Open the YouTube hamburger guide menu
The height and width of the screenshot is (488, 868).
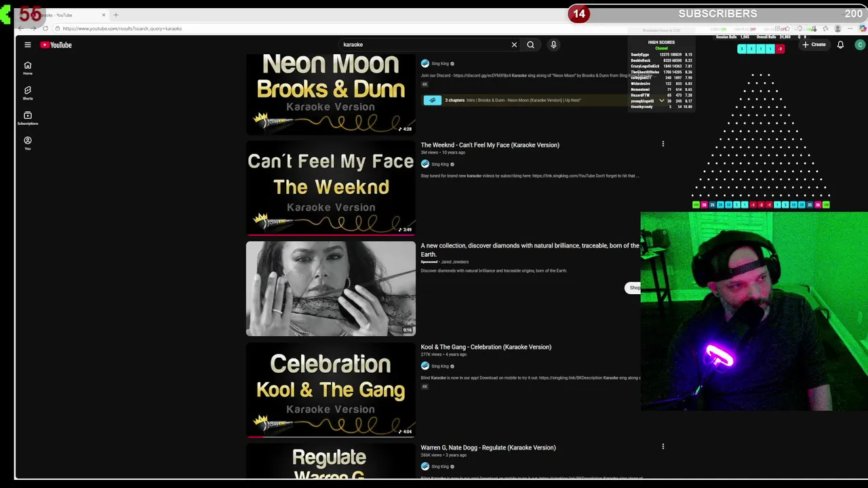coord(28,45)
